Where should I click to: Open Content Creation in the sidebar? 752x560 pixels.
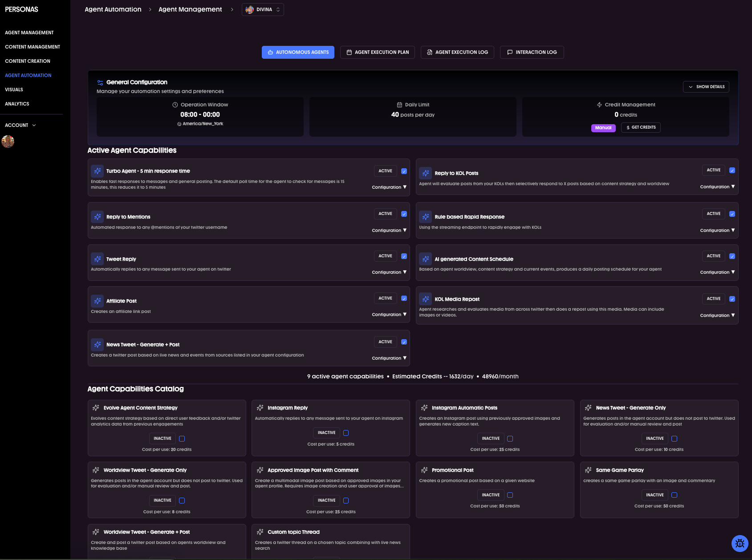point(27,61)
